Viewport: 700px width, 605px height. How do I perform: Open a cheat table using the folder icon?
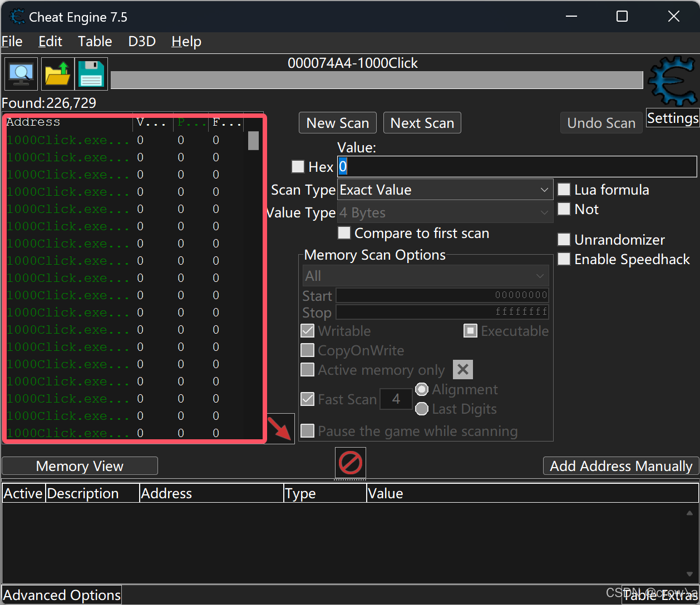[x=57, y=73]
